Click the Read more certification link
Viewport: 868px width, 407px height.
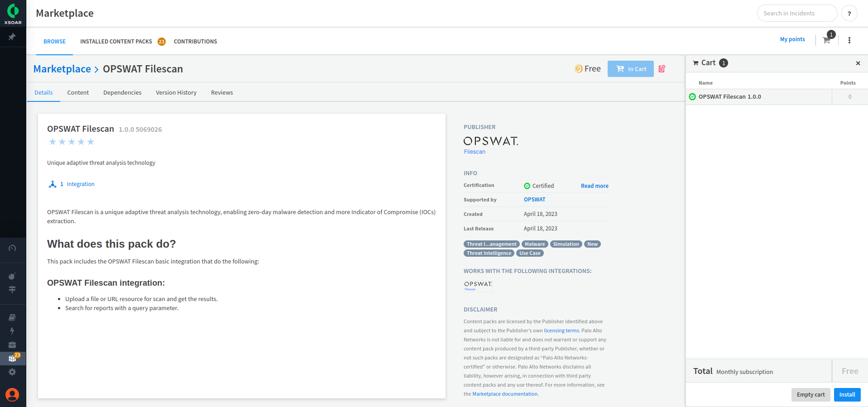[x=595, y=186]
